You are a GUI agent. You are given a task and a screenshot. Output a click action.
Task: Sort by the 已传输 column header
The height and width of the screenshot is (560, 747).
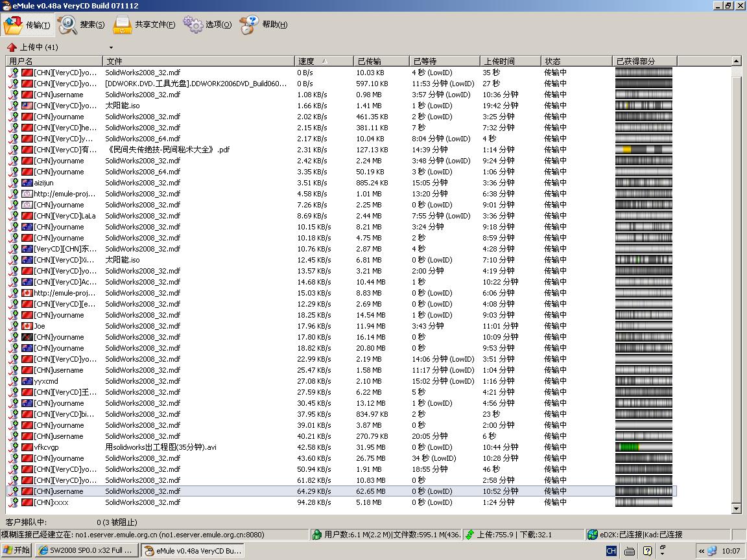tap(381, 61)
